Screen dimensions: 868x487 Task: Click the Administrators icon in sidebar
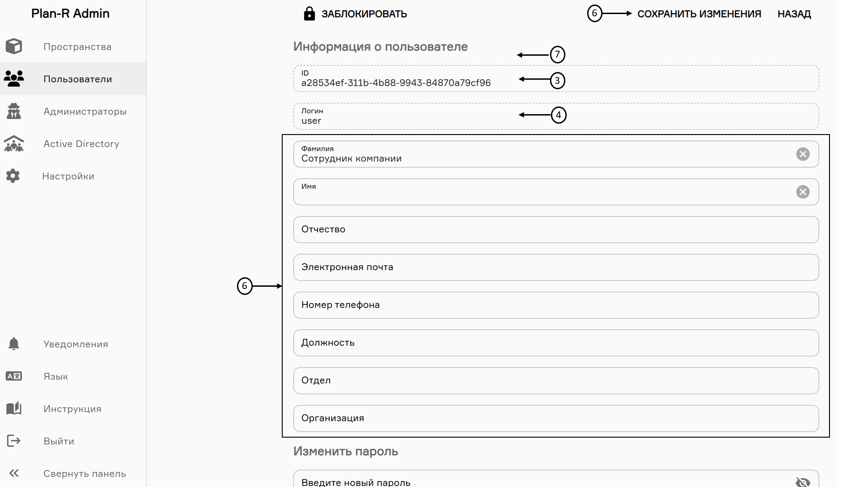pos(14,111)
